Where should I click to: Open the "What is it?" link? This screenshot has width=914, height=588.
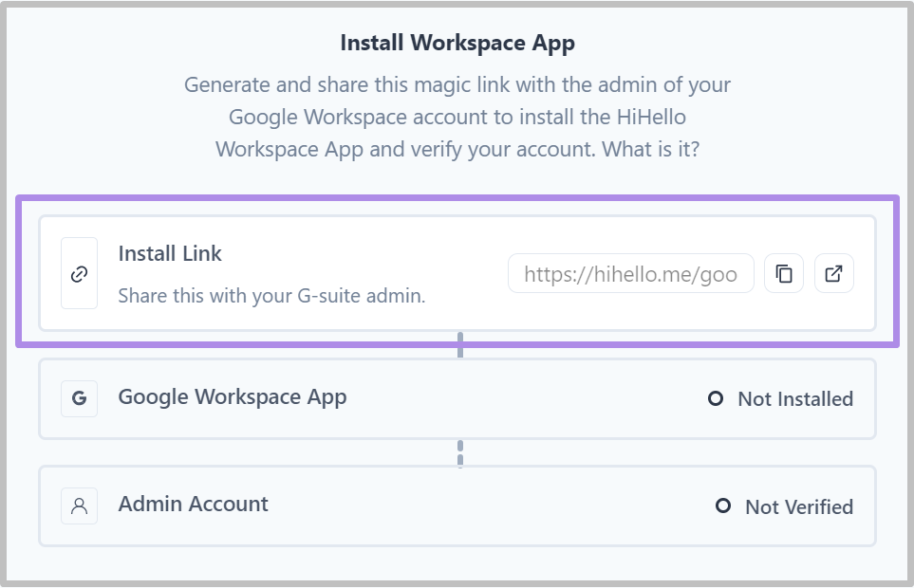[650, 149]
